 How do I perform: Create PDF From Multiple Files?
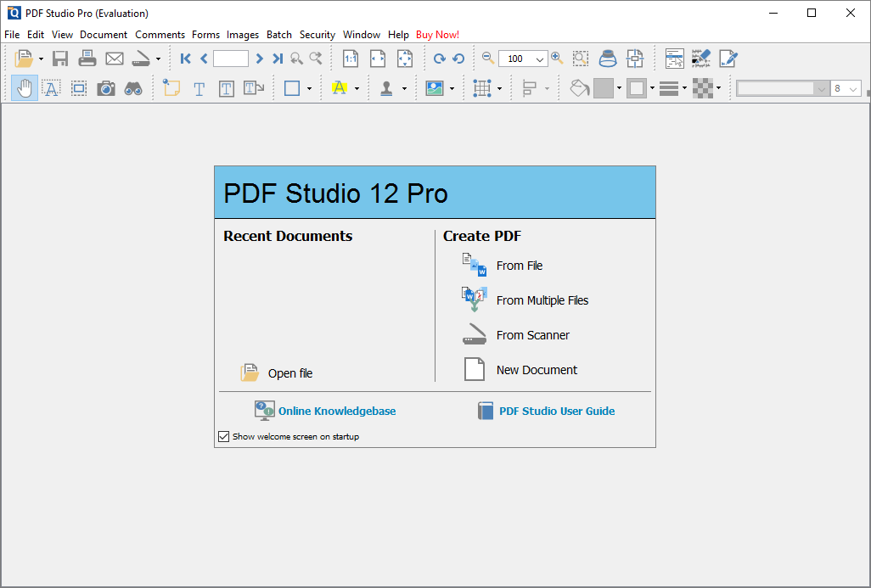pyautogui.click(x=525, y=300)
